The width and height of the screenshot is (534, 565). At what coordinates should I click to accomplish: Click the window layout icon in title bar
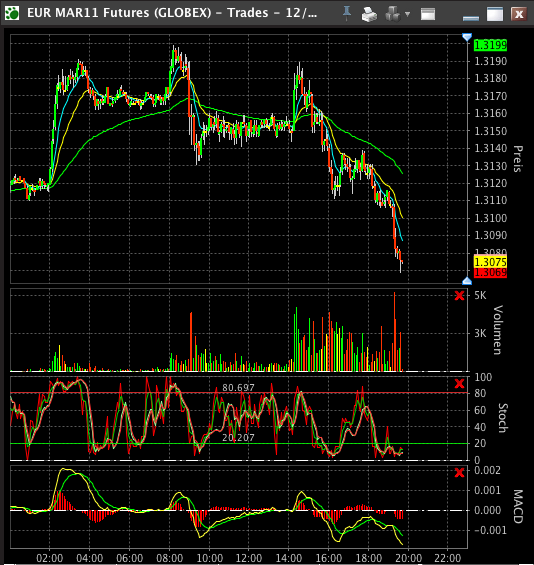(428, 14)
